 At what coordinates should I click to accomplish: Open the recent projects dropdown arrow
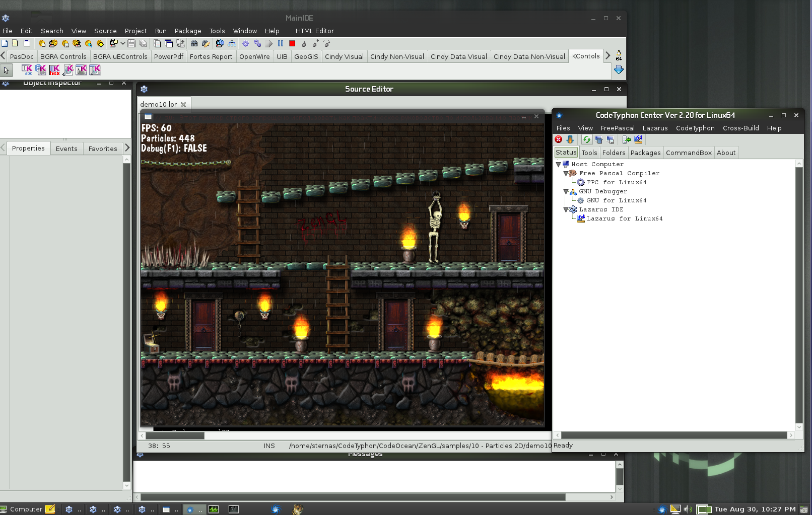coord(122,43)
